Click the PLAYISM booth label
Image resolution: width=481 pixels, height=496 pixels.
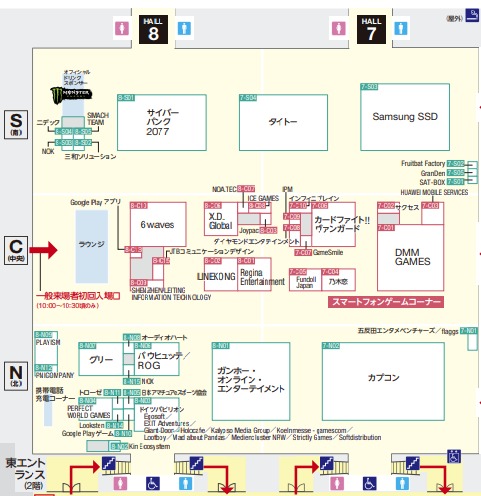(x=48, y=342)
